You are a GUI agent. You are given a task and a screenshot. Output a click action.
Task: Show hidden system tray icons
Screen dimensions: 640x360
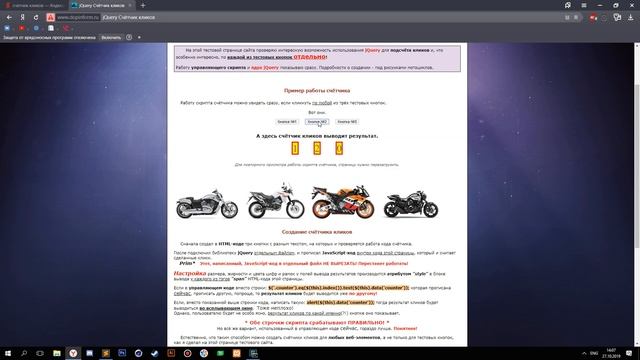pos(584,353)
